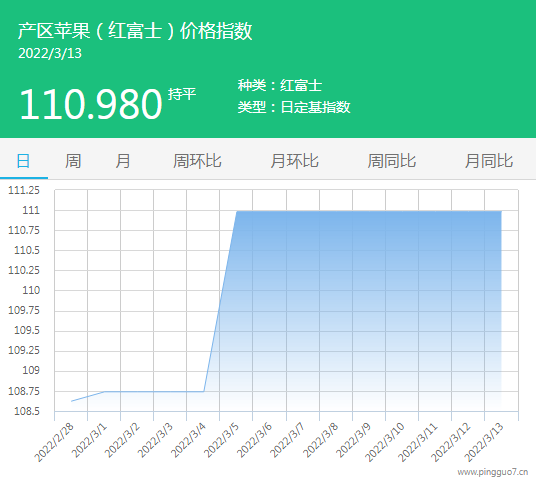Click the 111 y-axis label

click(x=31, y=210)
